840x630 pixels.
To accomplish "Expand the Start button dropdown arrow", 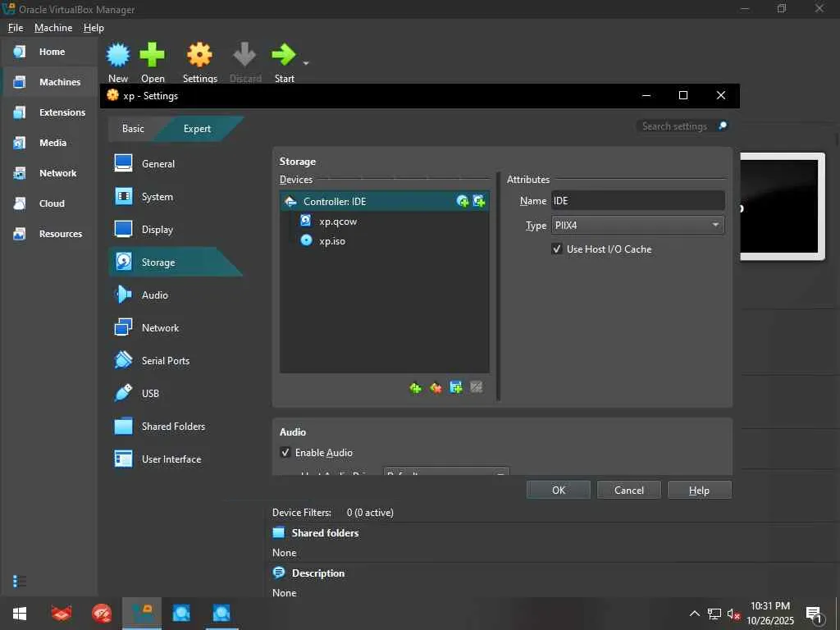I will coord(306,63).
